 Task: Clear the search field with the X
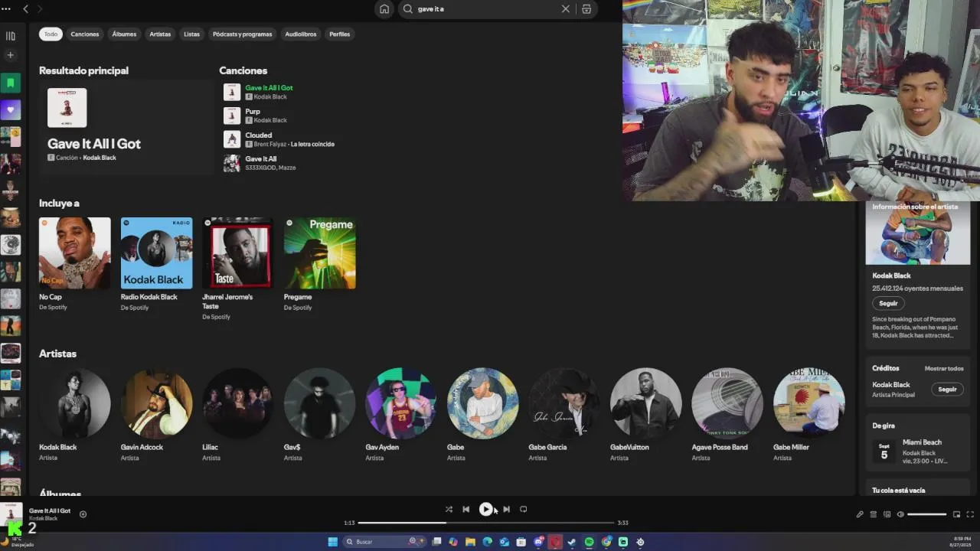(x=566, y=9)
